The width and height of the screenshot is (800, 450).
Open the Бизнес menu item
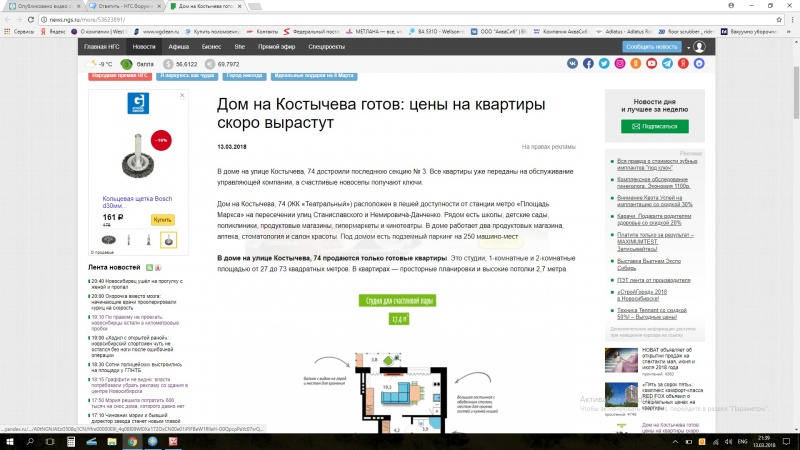[x=211, y=46]
